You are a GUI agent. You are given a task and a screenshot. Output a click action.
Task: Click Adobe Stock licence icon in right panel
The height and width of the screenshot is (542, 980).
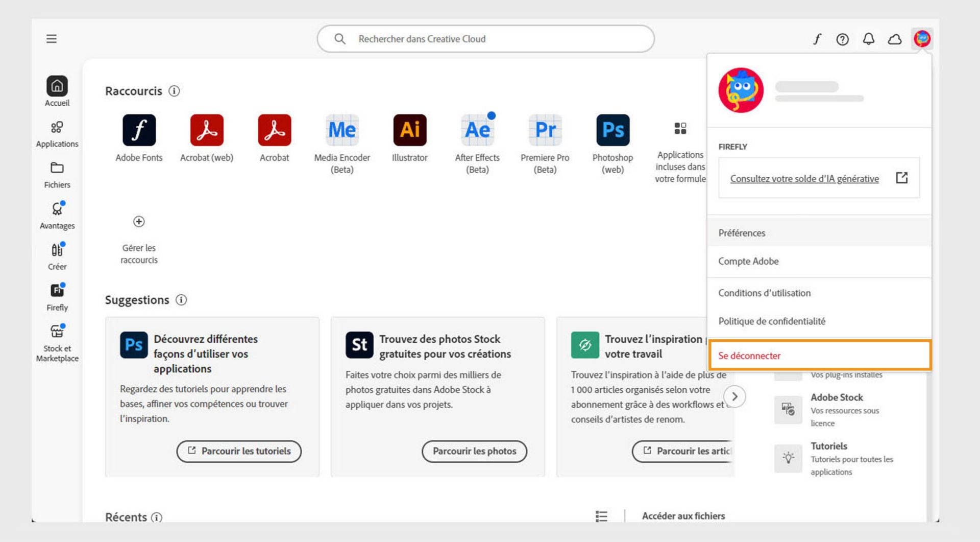(788, 410)
